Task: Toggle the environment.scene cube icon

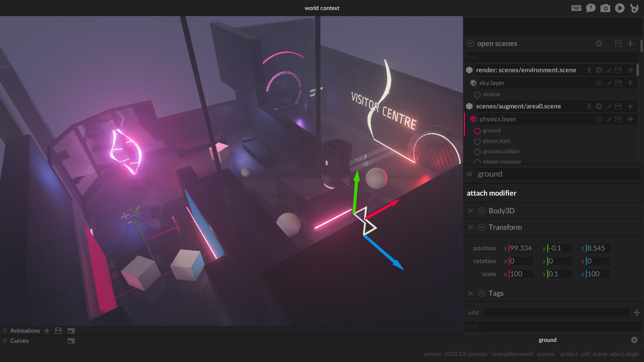Action: tap(469, 70)
